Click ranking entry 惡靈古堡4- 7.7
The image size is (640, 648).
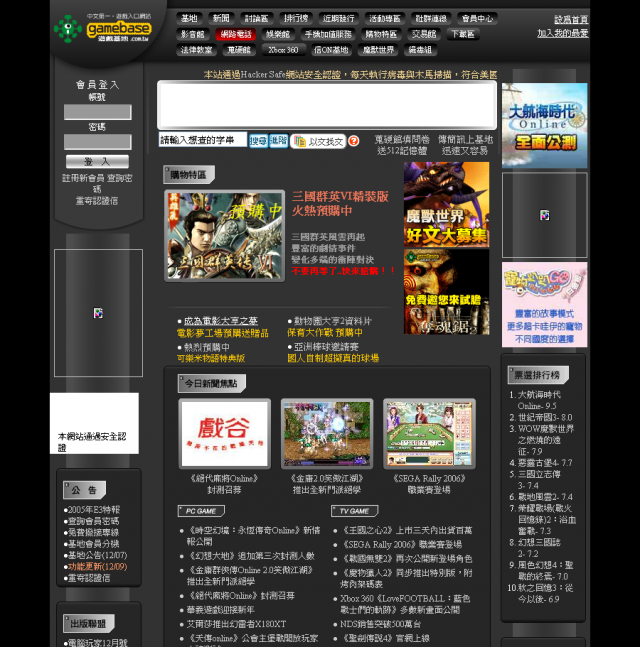pos(545,463)
